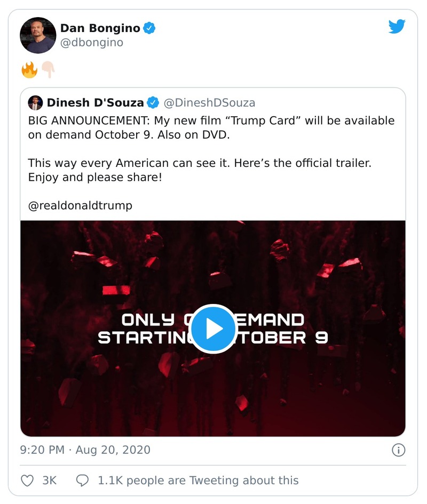Open '1.1K people are Tweeting about this'

tap(198, 481)
